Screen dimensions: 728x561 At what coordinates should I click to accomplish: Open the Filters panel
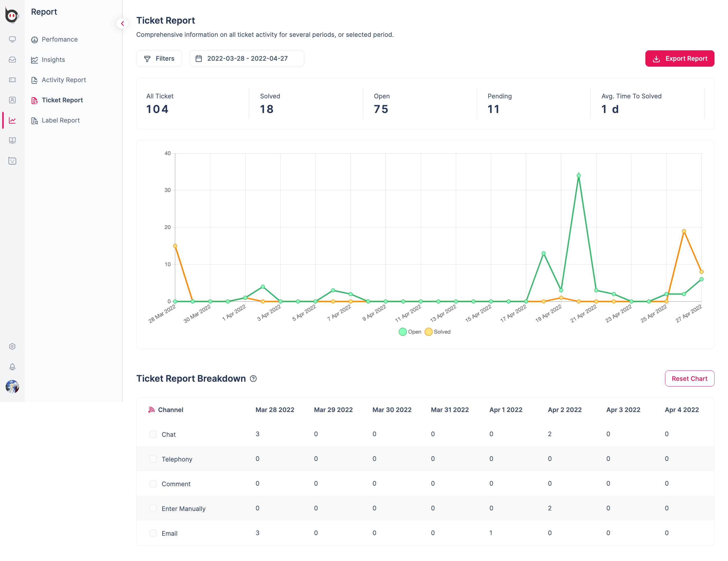159,58
